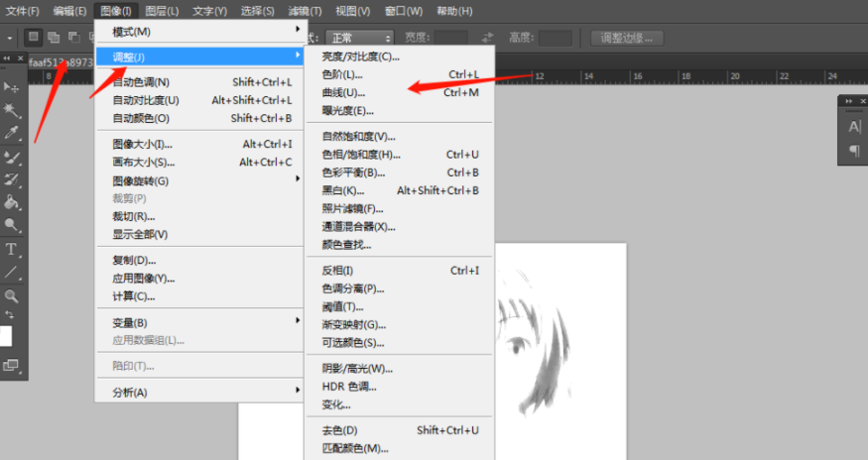Screen dimensions: 868x460
Task: Expand the 图像旋转(G) submenu arrow
Action: pos(298,178)
